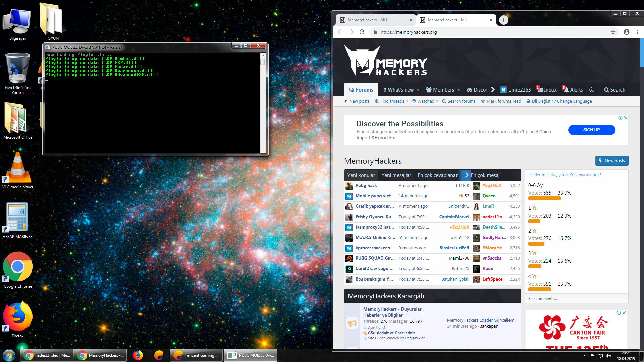This screenshot has height=362, width=644.
Task: Expand the What's new dropdown
Action: click(418, 90)
